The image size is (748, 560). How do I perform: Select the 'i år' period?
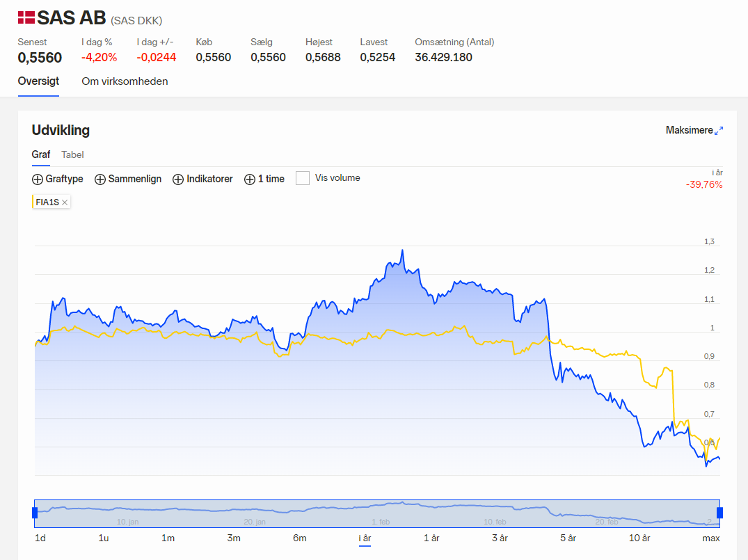point(365,538)
